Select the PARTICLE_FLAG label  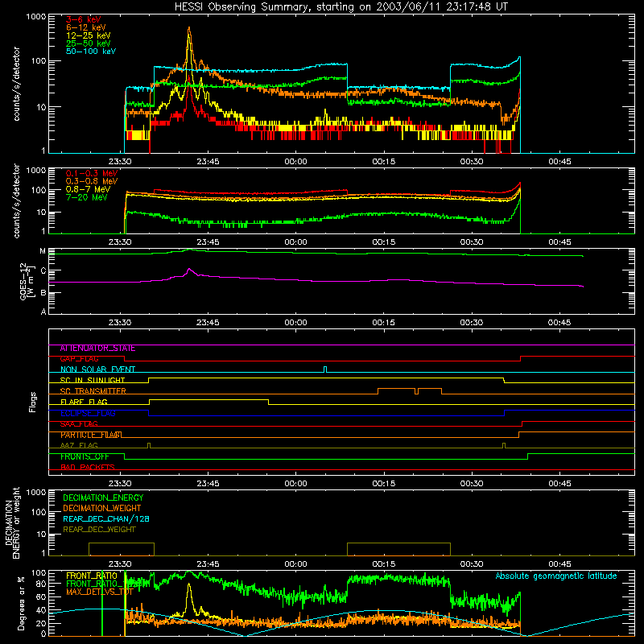91,435
